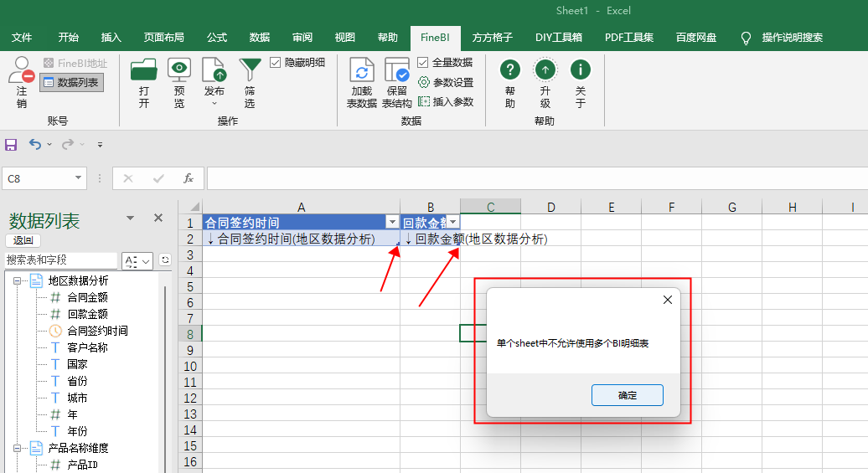This screenshot has height=473, width=868.
Task: Click the 返回 button in data list
Action: [x=23, y=240]
